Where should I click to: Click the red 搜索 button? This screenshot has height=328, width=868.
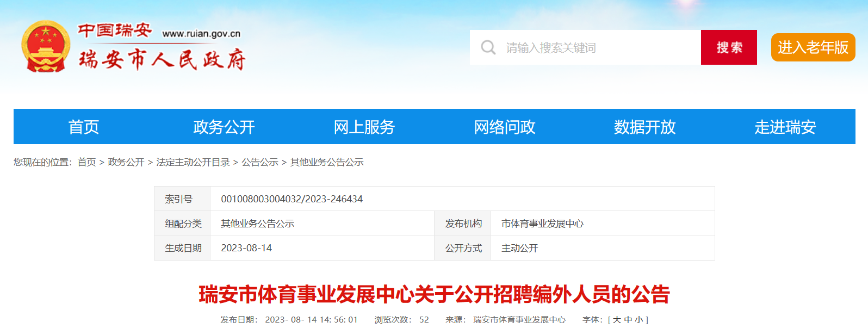pyautogui.click(x=729, y=47)
